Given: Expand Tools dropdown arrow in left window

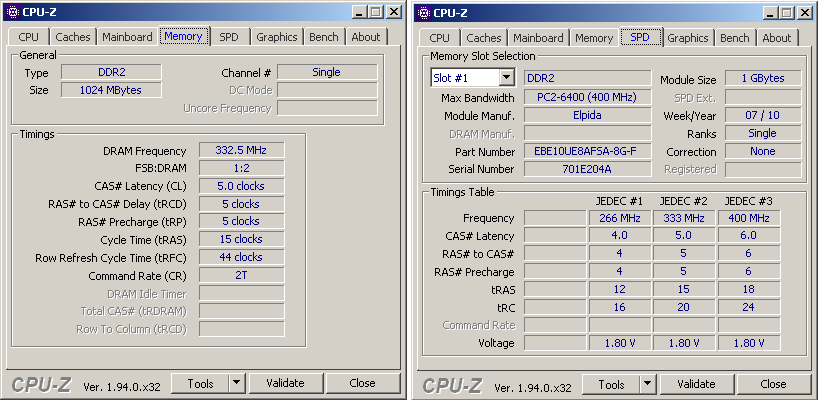Looking at the screenshot, I should [237, 384].
